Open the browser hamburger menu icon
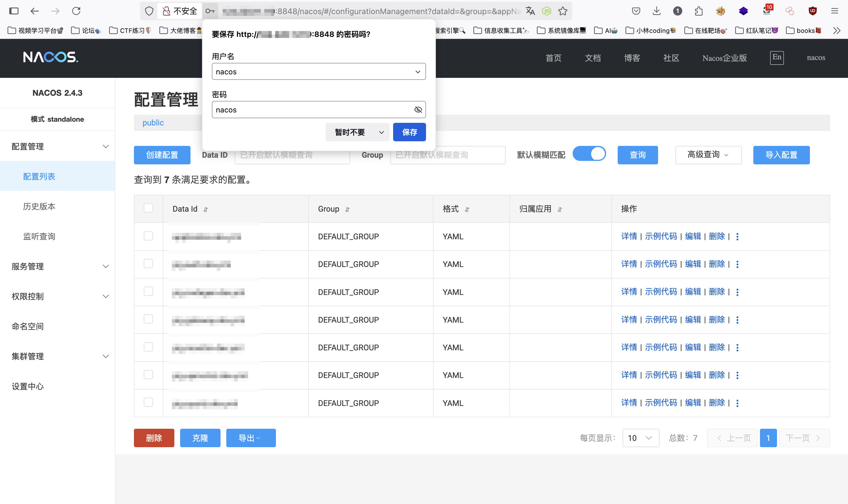 coord(834,11)
